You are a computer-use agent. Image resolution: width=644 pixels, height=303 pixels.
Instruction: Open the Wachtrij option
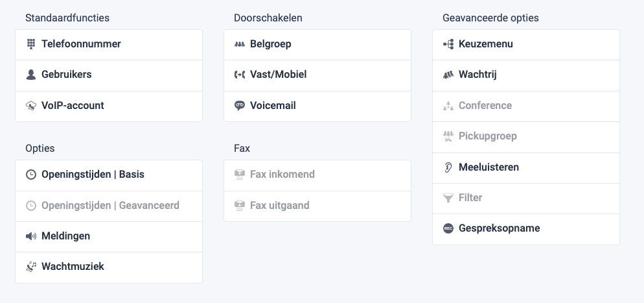[x=525, y=75]
